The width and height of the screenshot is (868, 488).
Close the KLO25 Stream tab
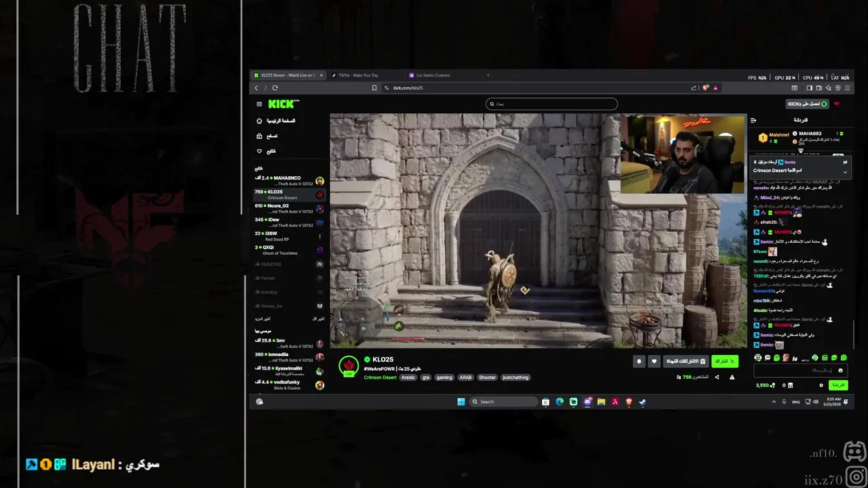[321, 75]
